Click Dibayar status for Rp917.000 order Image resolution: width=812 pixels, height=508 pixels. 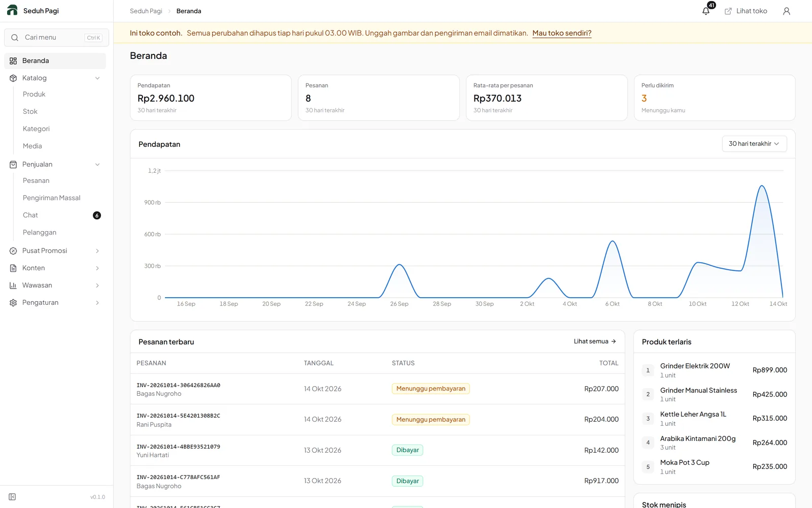coord(408,481)
